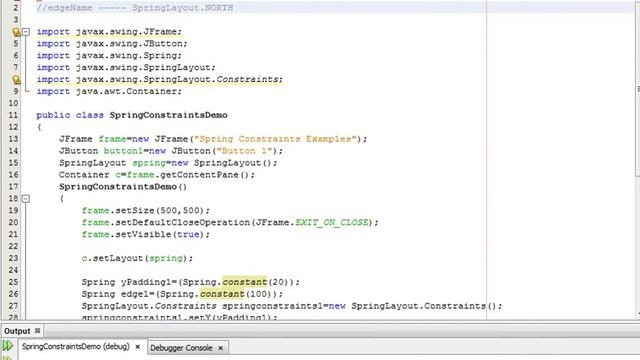Click the lightbulb hint icon beside the JFrame import
Image resolution: width=640 pixels, height=360 pixels.
(16, 32)
